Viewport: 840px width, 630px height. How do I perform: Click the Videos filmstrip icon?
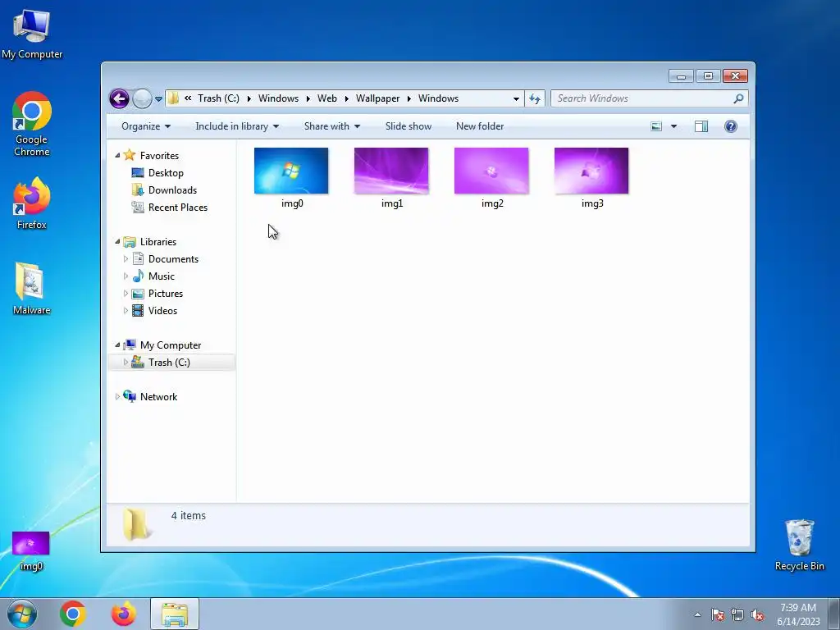[x=138, y=311]
